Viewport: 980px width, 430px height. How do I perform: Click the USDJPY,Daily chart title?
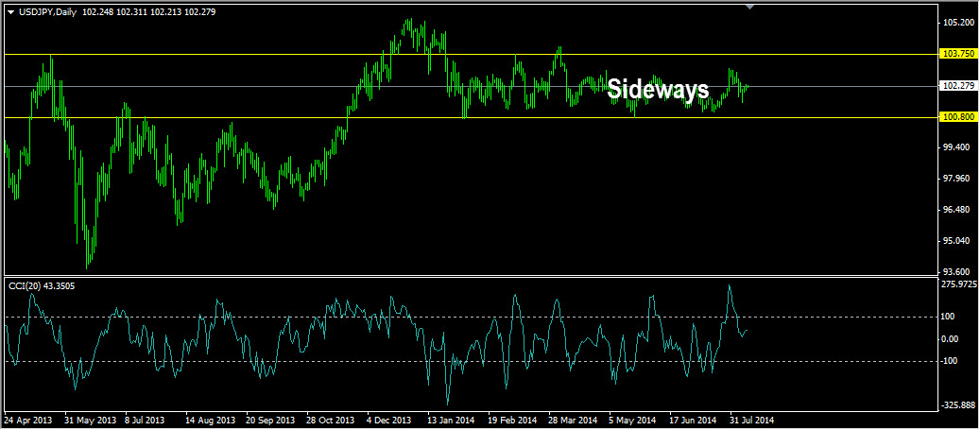point(47,12)
